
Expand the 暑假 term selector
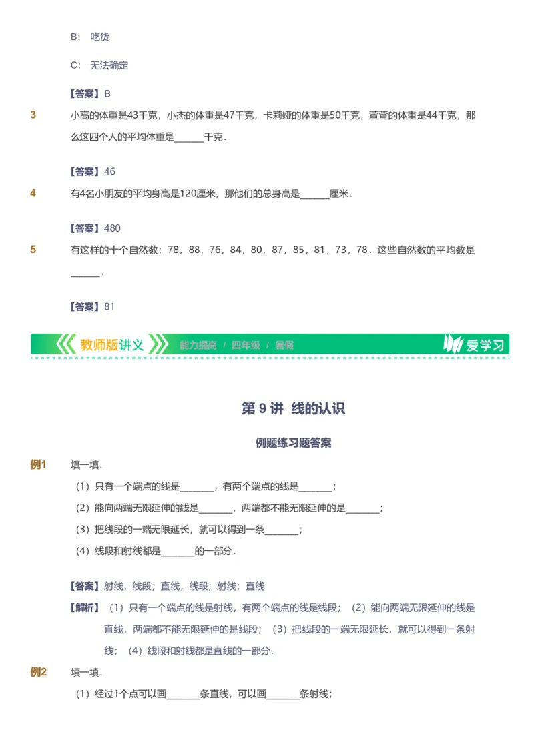282,345
